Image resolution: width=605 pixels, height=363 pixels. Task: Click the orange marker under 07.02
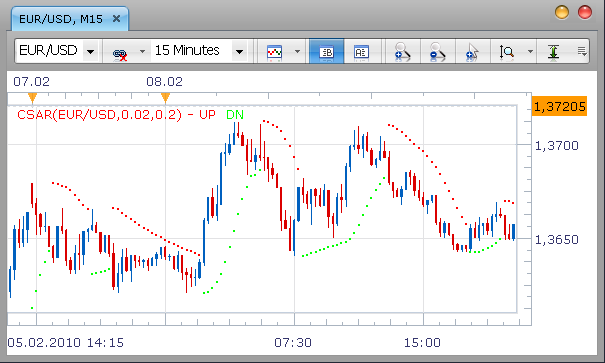(x=32, y=98)
